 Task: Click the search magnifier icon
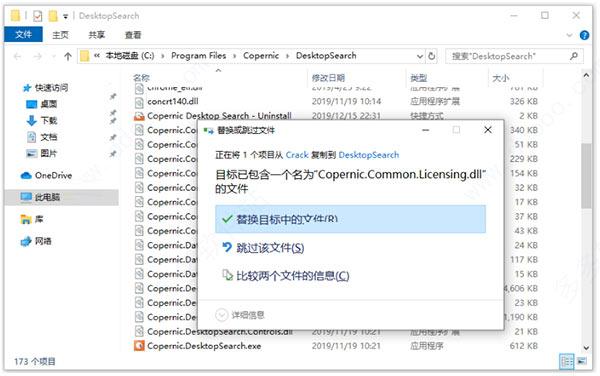point(573,56)
